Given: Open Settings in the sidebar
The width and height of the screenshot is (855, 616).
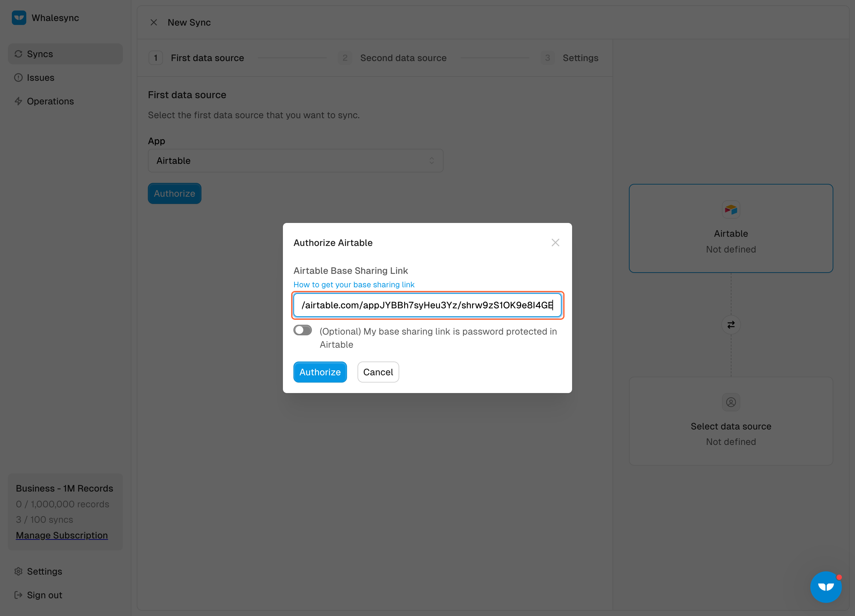Looking at the screenshot, I should [65, 572].
